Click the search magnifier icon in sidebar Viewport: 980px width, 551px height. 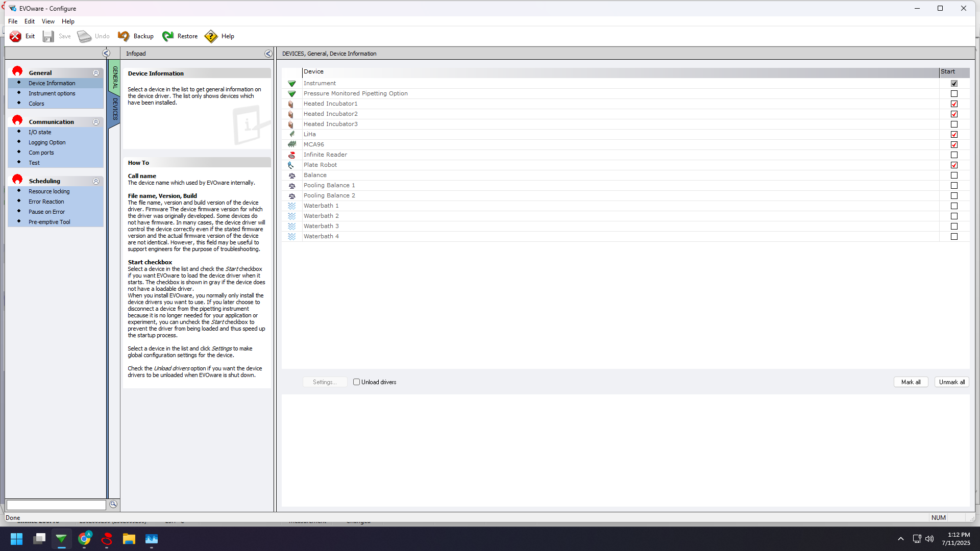coord(113,505)
